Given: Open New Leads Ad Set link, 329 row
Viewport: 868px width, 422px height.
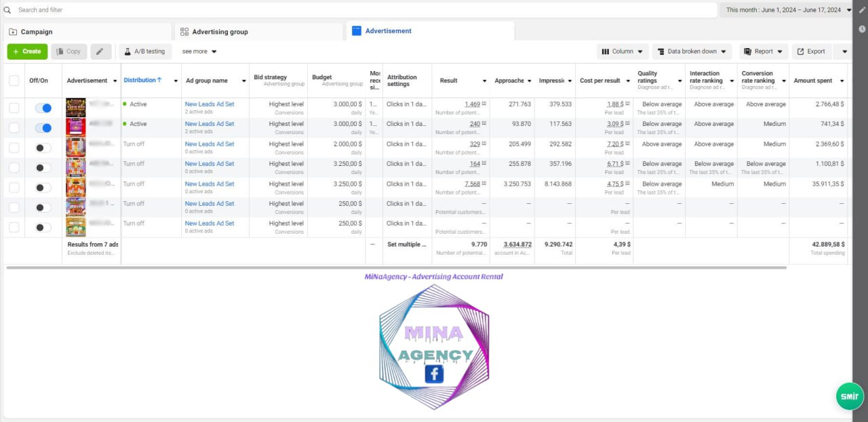Looking at the screenshot, I should [x=210, y=144].
